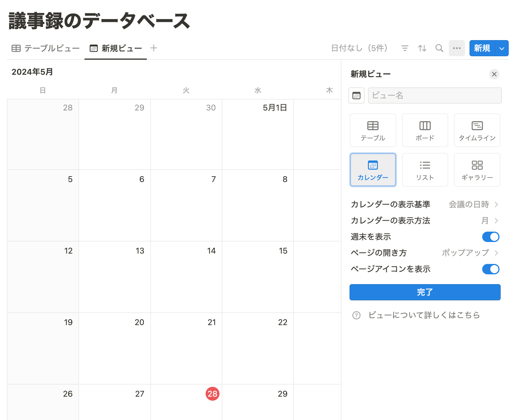This screenshot has width=522, height=420.
Task: Click the date 26 cell
Action: click(x=43, y=402)
